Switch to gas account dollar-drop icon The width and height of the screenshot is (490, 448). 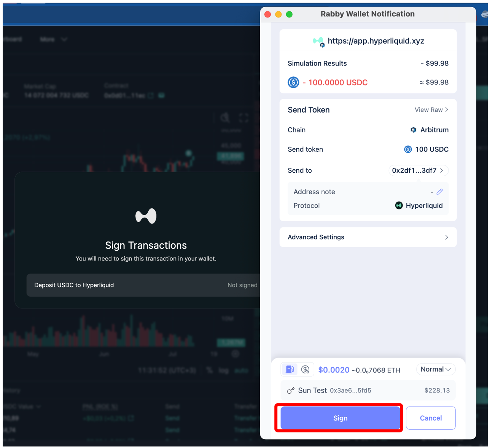tap(305, 369)
